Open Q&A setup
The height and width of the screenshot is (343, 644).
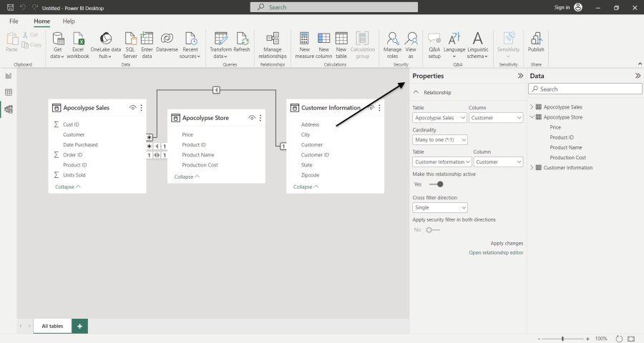pyautogui.click(x=434, y=45)
